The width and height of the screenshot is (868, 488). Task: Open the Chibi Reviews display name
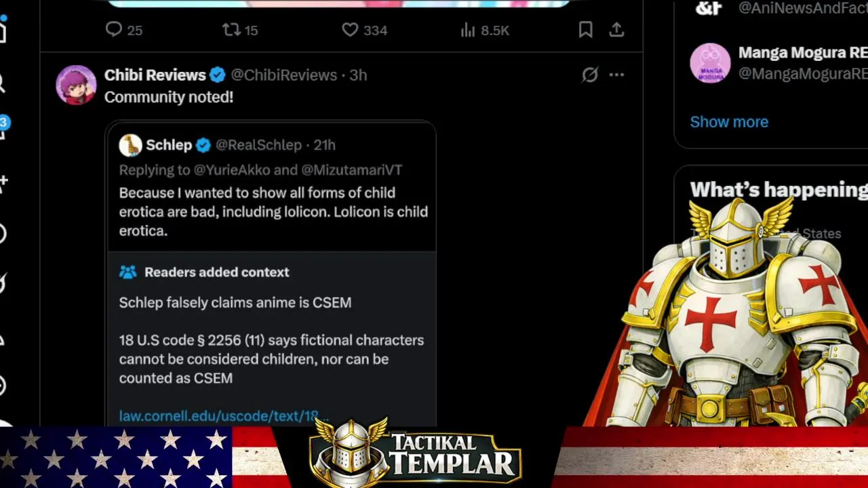pyautogui.click(x=155, y=75)
